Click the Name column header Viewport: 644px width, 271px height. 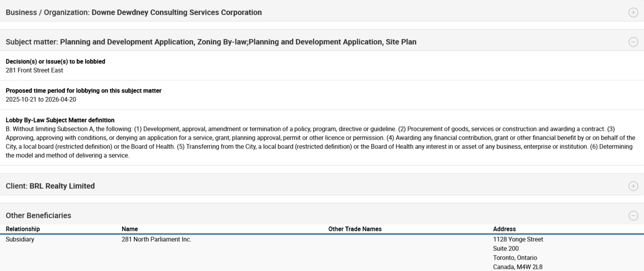pyautogui.click(x=130, y=229)
